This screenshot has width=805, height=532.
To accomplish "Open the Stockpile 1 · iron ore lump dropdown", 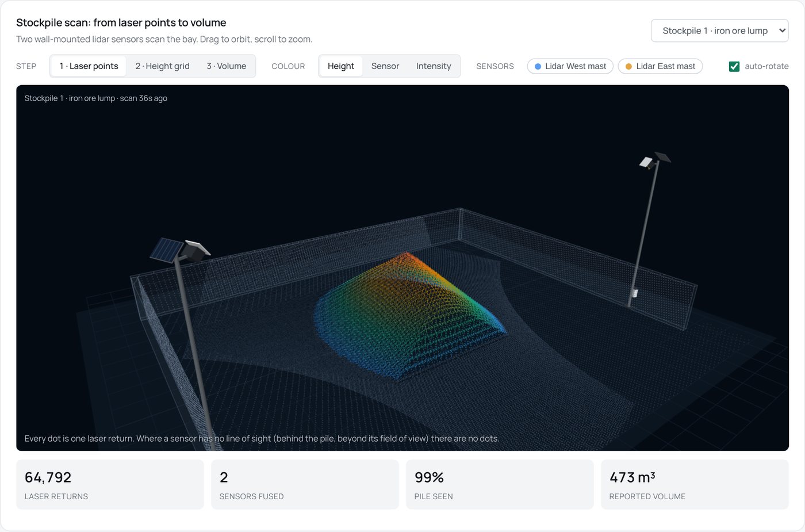I will coord(719,30).
